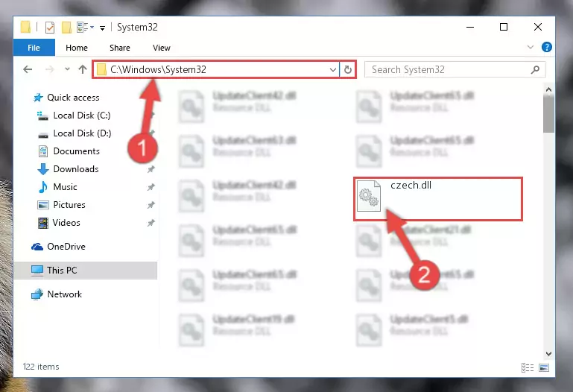The height and width of the screenshot is (392, 573).
Task: Open Videos in the navigation pane
Action: (x=66, y=223)
